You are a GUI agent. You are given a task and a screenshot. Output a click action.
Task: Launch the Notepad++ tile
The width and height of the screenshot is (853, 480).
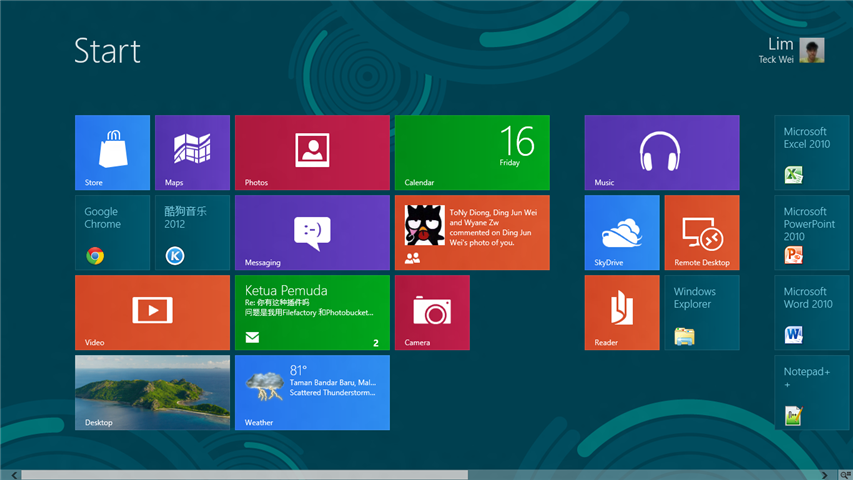[x=812, y=392]
